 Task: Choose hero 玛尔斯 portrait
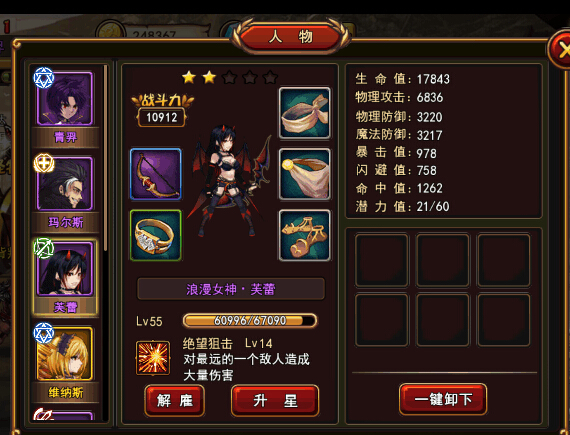click(65, 184)
